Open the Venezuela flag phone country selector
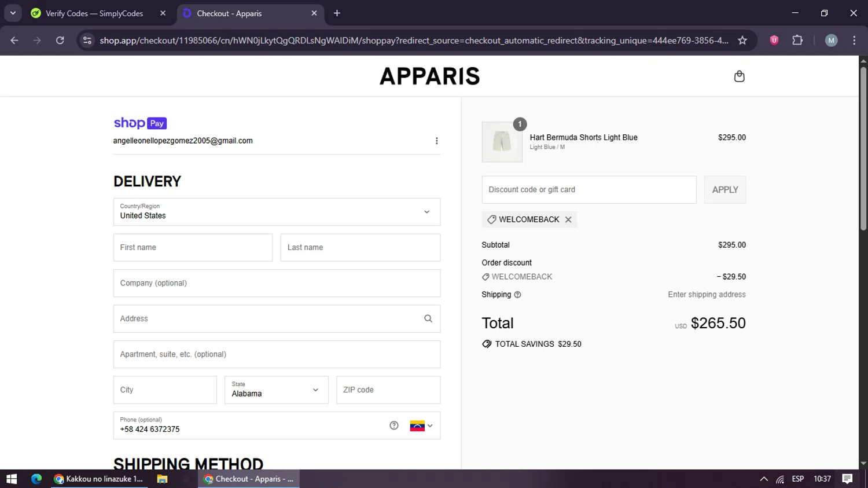This screenshot has height=488, width=868. click(421, 425)
